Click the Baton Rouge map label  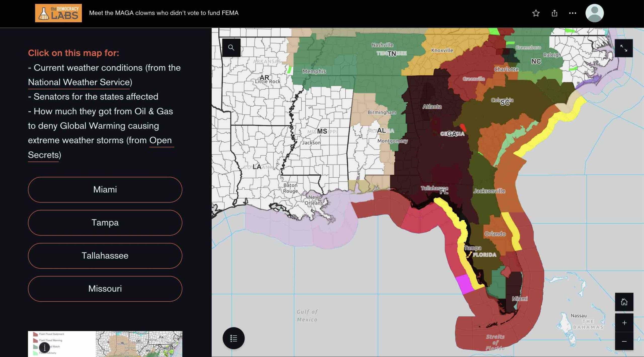[291, 188]
